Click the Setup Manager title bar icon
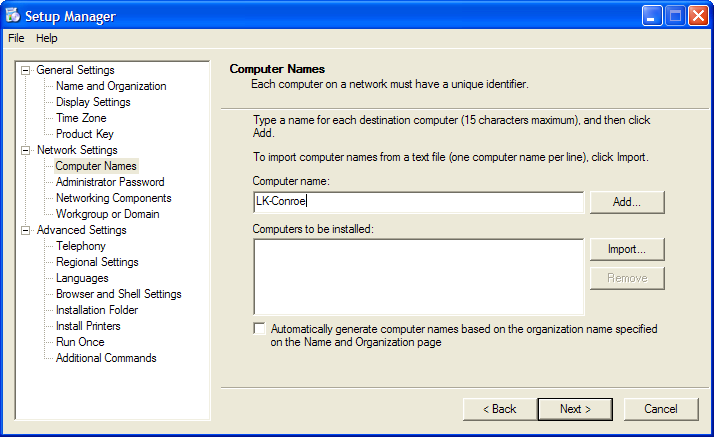The image size is (714, 437). tap(13, 16)
